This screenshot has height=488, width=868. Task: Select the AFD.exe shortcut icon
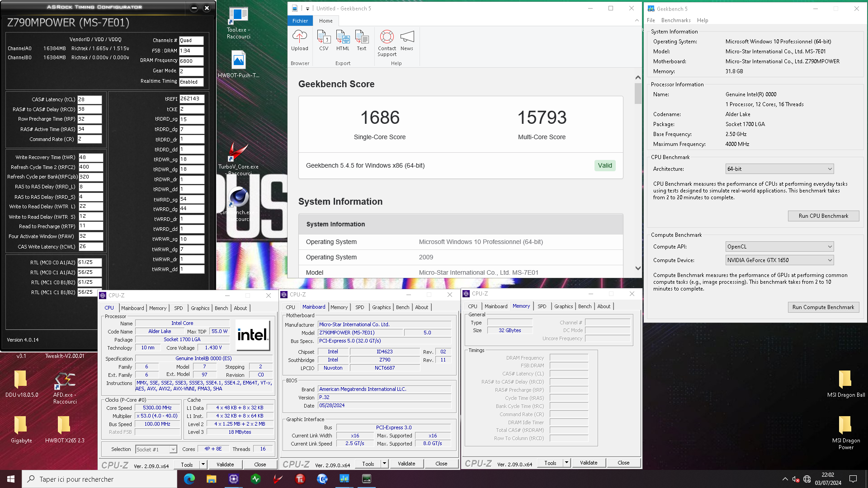65,387
